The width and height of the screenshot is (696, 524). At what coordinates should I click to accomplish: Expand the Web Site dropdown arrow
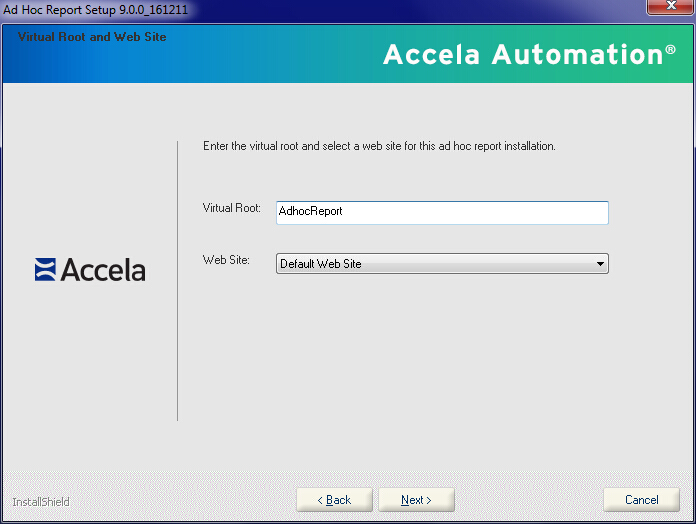click(x=600, y=264)
